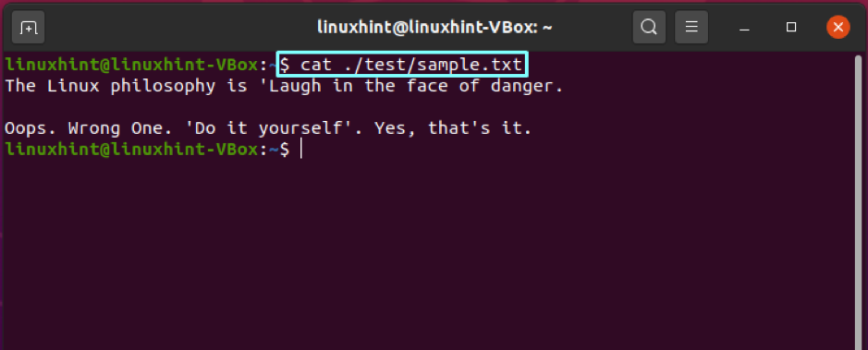
Task: Click the highlighted cat ./test/sample.txt command
Action: 402,66
